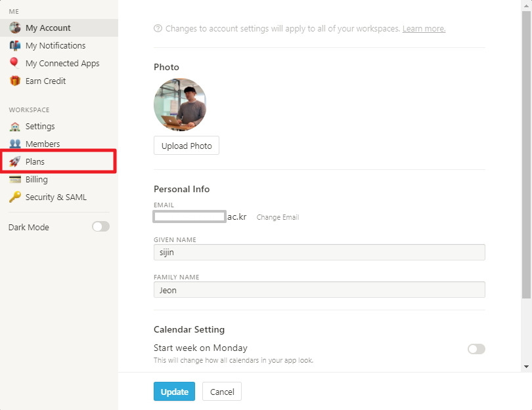Viewport: 532px width, 410px height.
Task: Click the mailbox icon for My Notifications
Action: coord(14,45)
